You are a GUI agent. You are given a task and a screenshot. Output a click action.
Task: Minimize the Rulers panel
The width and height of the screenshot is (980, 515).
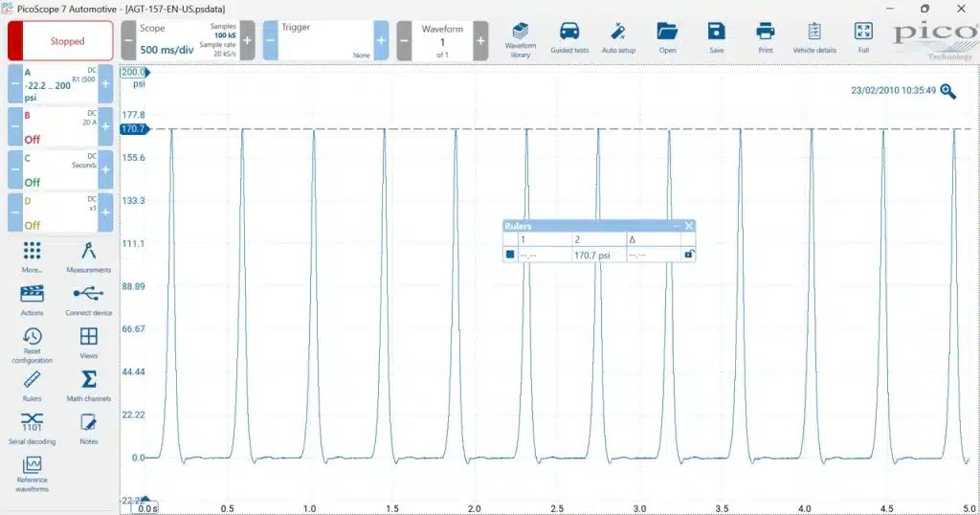click(677, 226)
